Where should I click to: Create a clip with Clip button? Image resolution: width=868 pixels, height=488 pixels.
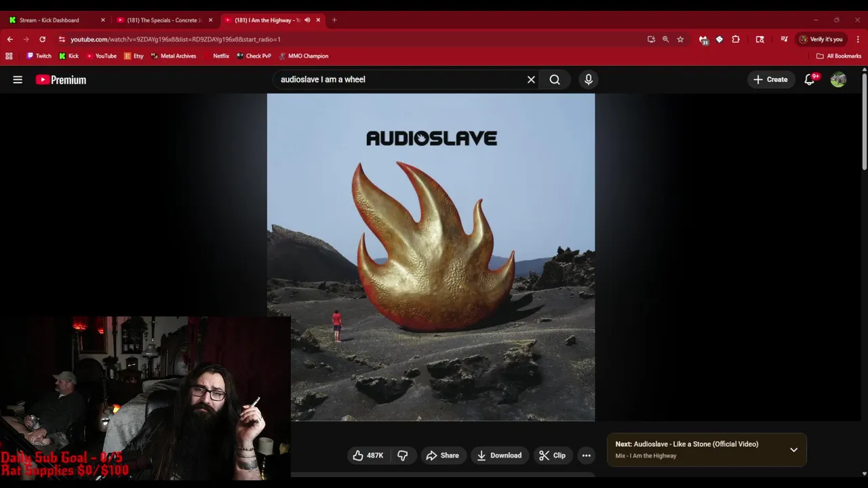pyautogui.click(x=552, y=455)
